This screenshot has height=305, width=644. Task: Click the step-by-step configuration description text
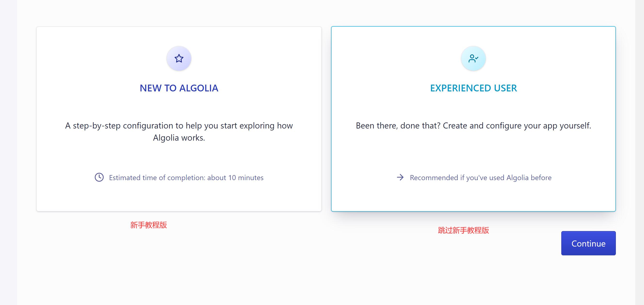click(x=179, y=126)
